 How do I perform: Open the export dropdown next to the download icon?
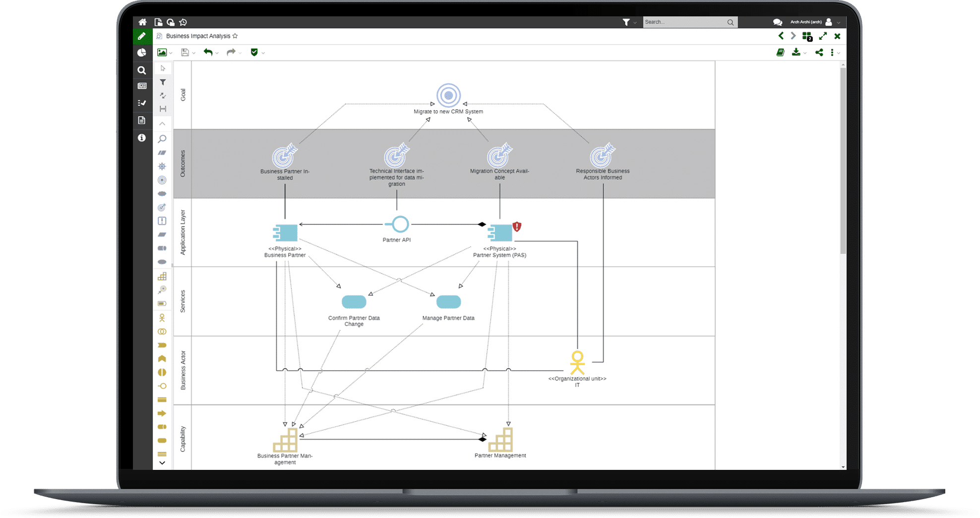point(804,53)
